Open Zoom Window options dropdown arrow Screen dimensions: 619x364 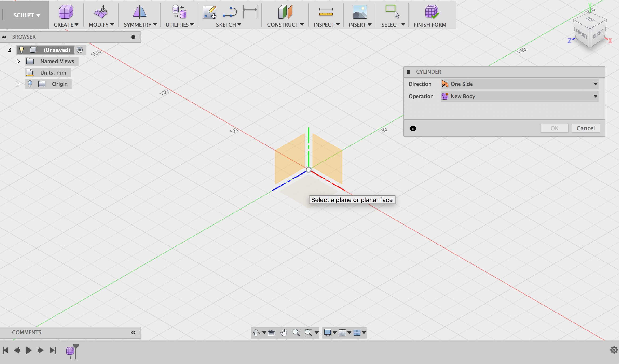(x=316, y=333)
